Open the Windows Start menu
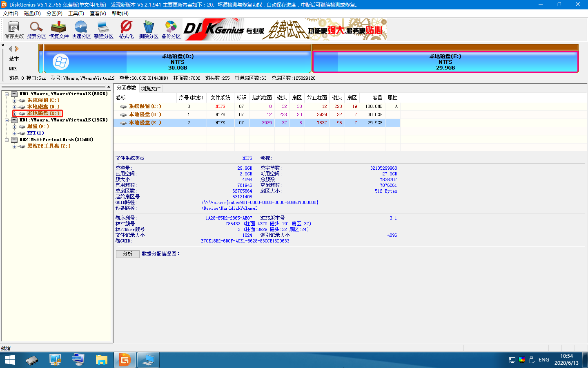The image size is (588, 368). (x=10, y=360)
